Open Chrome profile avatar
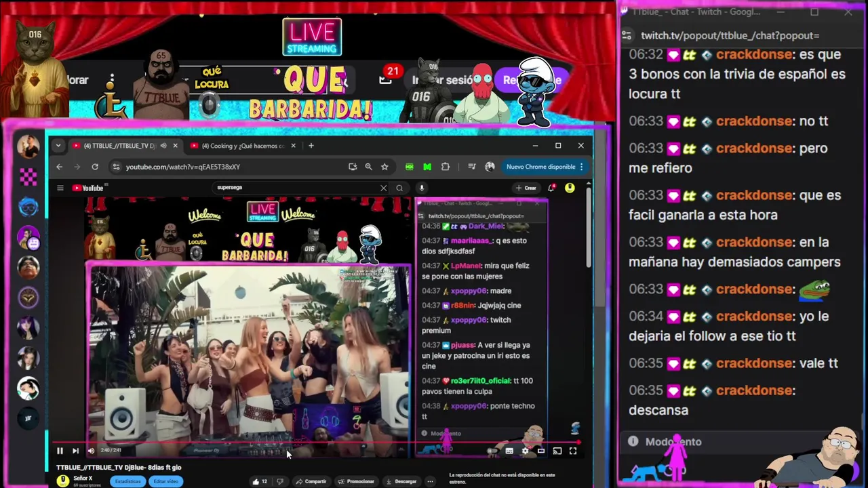This screenshot has height=488, width=868. 490,167
